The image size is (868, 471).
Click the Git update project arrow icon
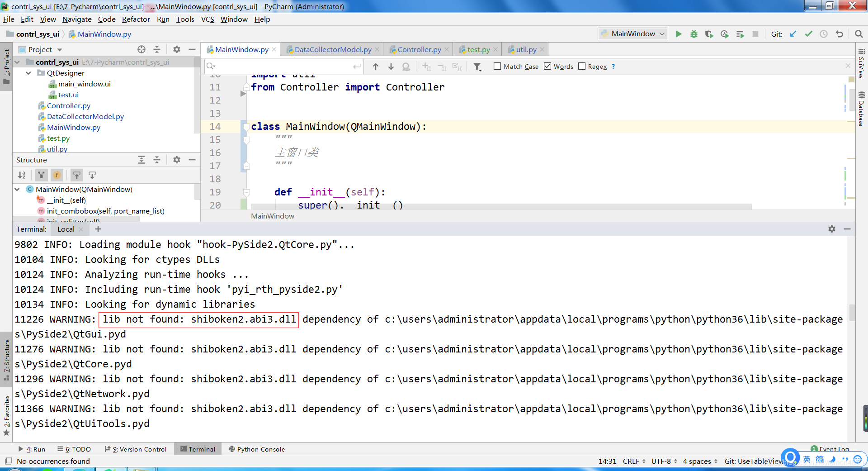pos(793,34)
